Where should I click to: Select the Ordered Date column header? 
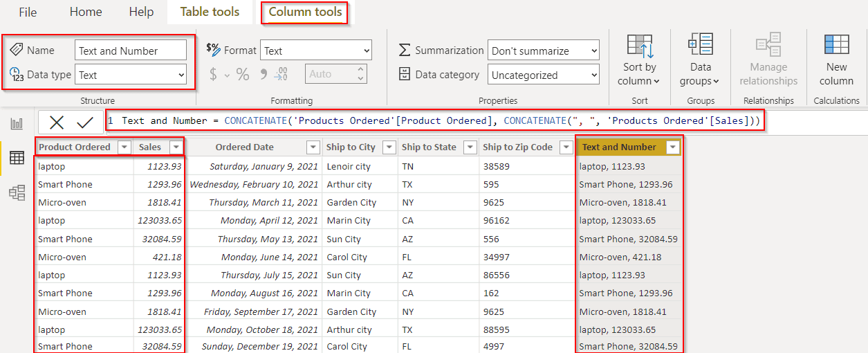coord(244,147)
